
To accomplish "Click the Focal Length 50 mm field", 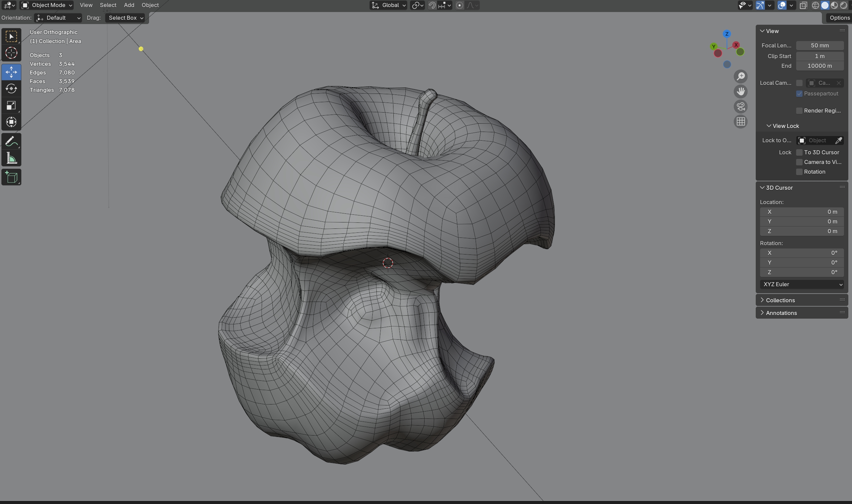I will [819, 45].
